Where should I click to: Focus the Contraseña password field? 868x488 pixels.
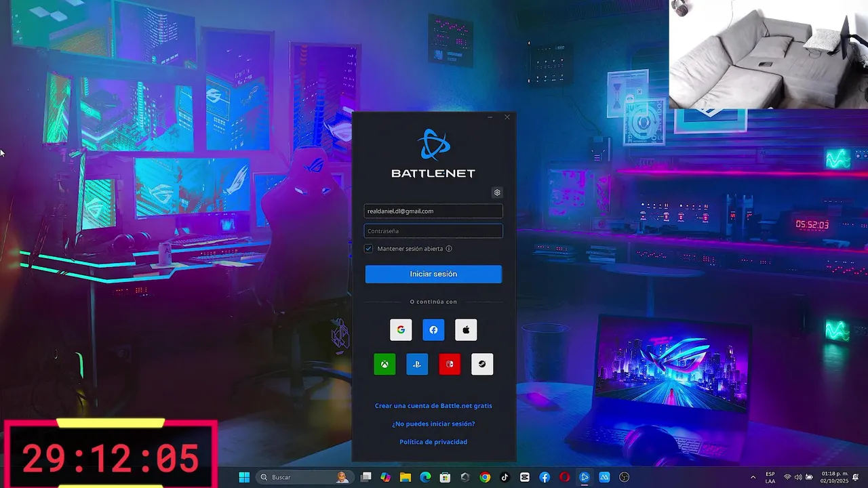[433, 231]
